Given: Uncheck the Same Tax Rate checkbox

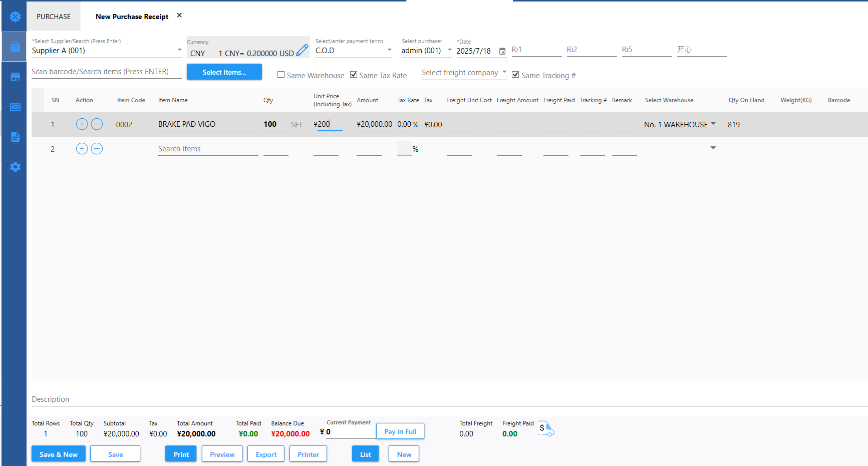Looking at the screenshot, I should (x=354, y=75).
